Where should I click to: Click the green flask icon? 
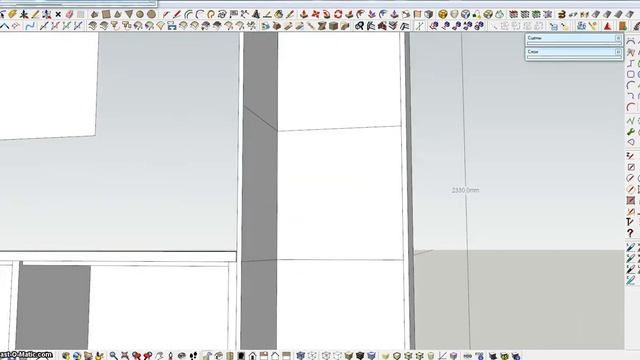coord(499,15)
